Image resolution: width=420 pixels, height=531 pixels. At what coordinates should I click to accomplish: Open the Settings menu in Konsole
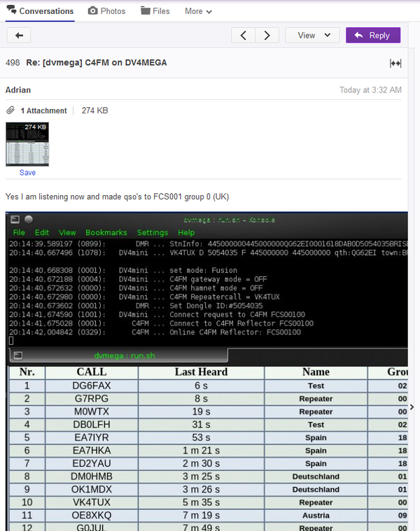tap(153, 232)
